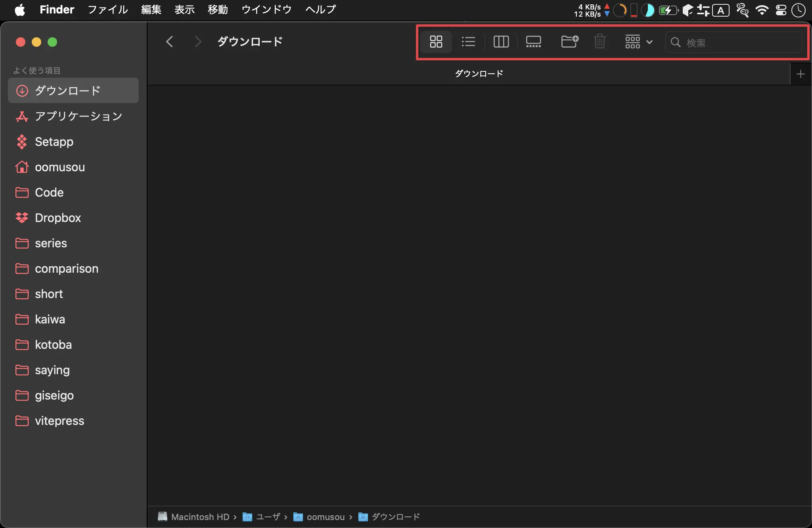Click the sliders menu bar icon

703,10
